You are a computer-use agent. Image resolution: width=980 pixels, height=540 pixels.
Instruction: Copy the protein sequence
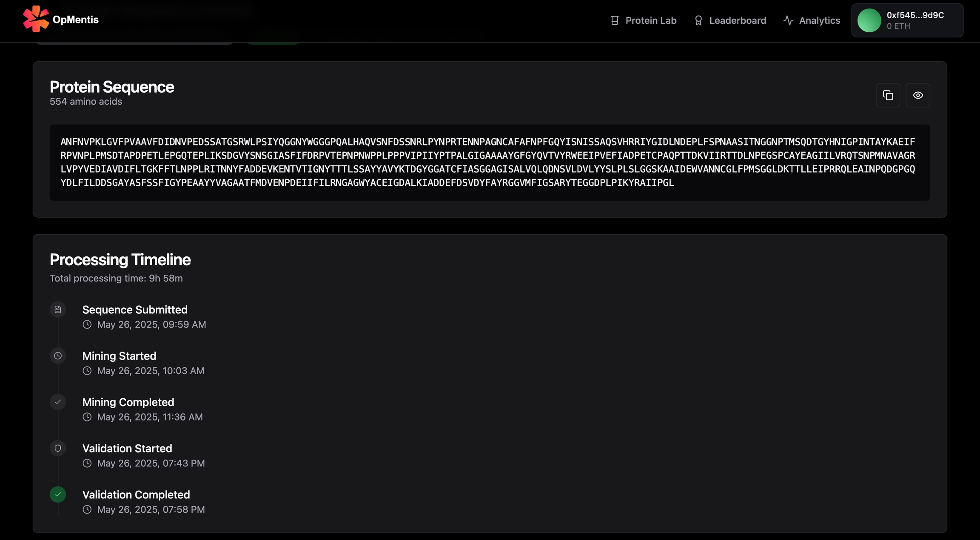[x=888, y=95]
